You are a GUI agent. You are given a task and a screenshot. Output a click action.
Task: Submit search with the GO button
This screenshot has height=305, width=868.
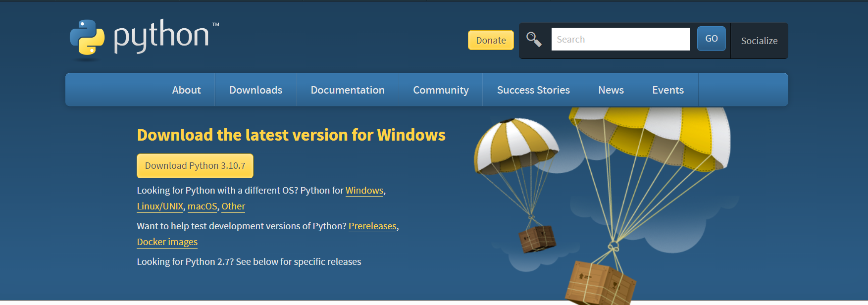point(711,39)
